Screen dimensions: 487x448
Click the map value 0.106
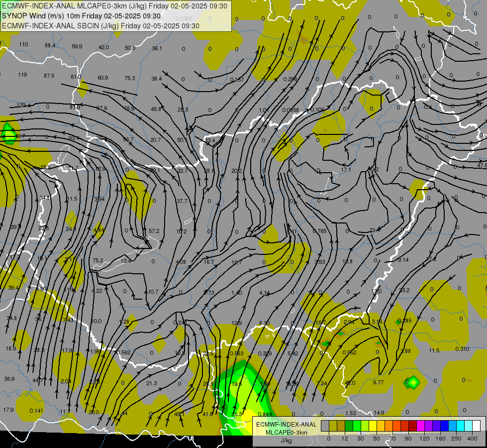click(317, 110)
